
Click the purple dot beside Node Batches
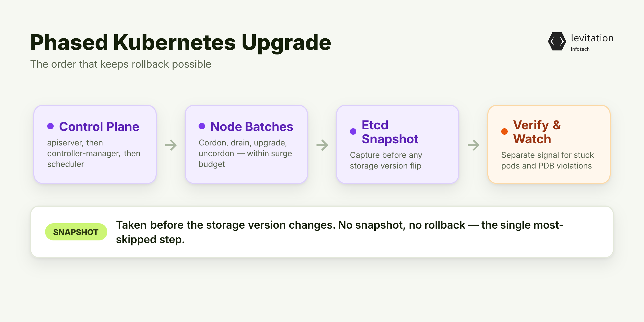tap(202, 126)
